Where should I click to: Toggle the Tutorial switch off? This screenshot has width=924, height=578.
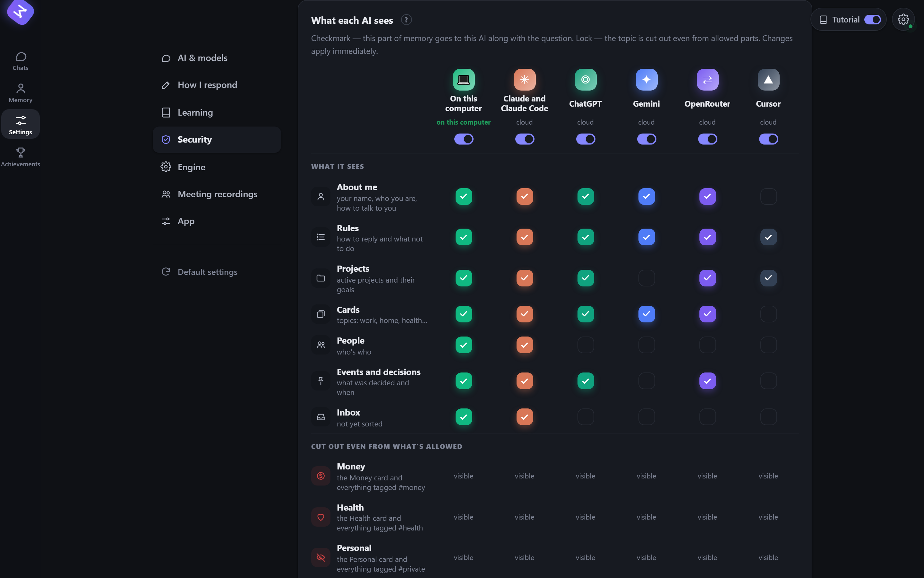[x=872, y=20]
